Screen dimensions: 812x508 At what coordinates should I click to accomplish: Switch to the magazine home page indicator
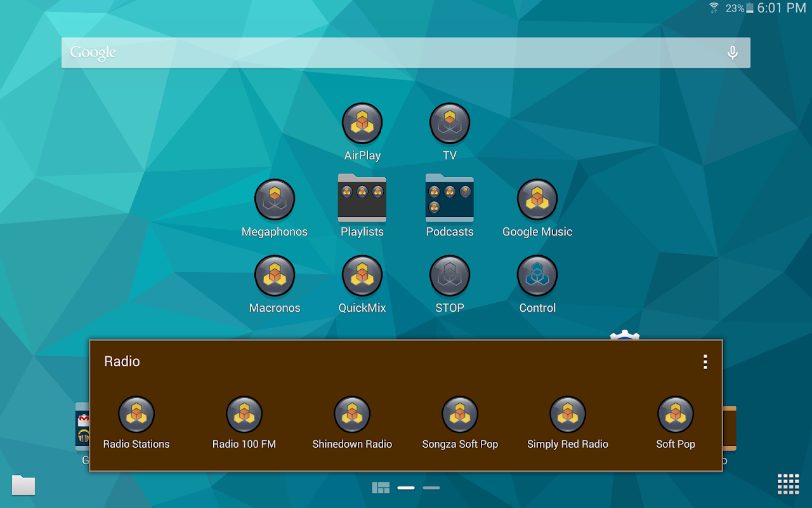click(x=381, y=488)
